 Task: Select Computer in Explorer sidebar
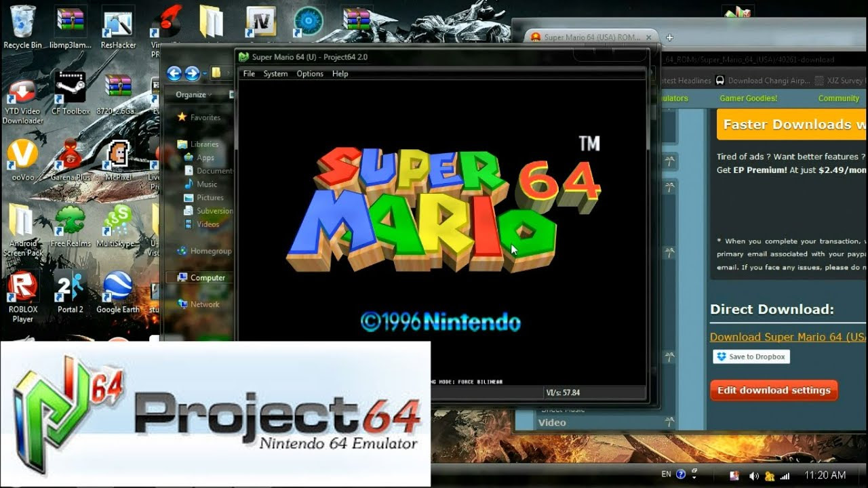[x=200, y=278]
